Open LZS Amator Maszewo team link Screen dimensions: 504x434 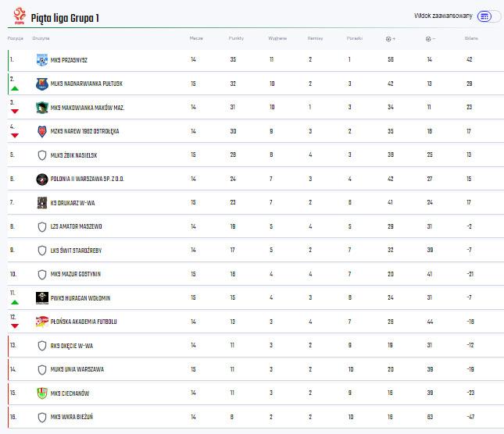pos(76,226)
